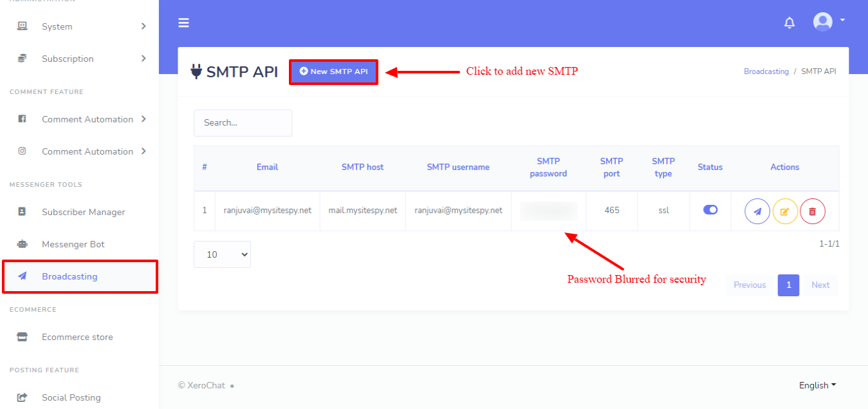The width and height of the screenshot is (868, 409).
Task: Toggle the SMTP status switch
Action: click(710, 209)
